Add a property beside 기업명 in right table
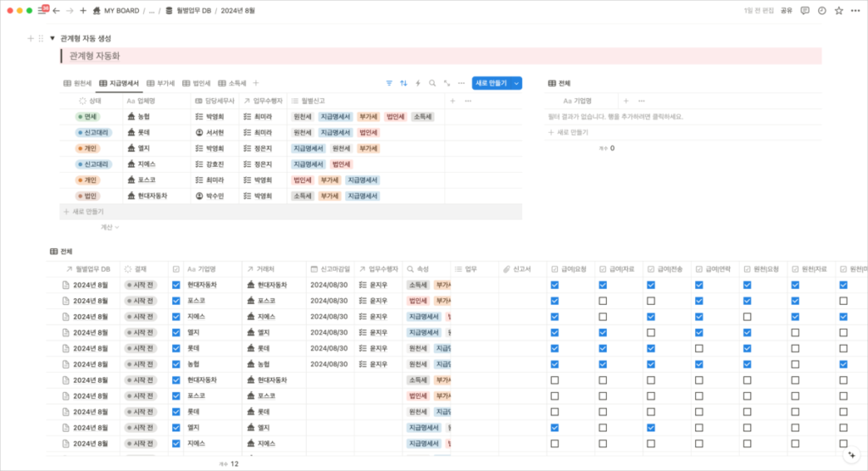Image resolution: width=868 pixels, height=471 pixels. (x=626, y=101)
